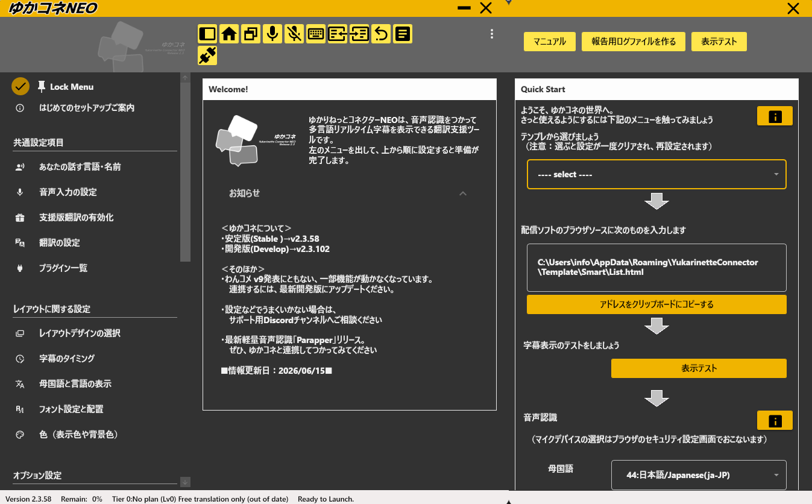Click Version 2.3.58 in the status bar
The image size is (812, 504).
28,499
